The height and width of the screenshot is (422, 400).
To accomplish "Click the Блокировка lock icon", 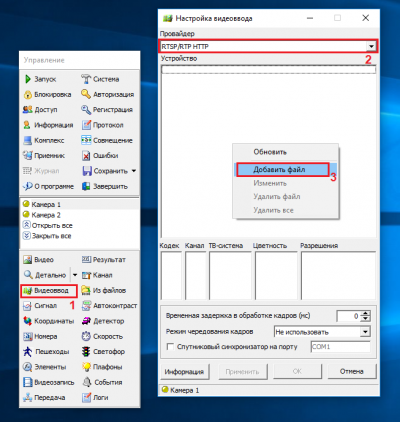I will pos(27,95).
